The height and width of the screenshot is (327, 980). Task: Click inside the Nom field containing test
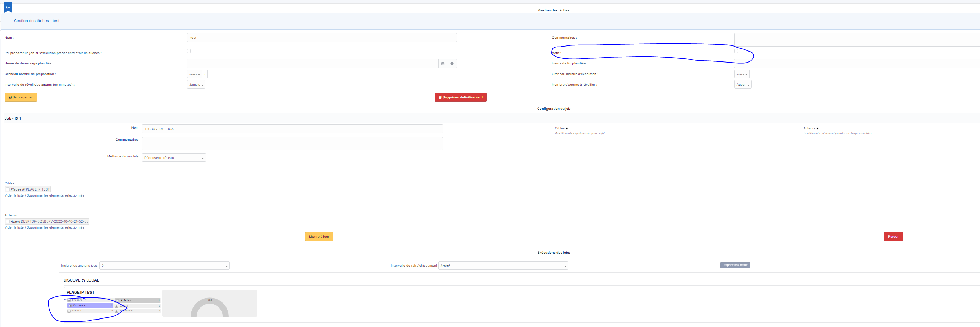point(321,37)
